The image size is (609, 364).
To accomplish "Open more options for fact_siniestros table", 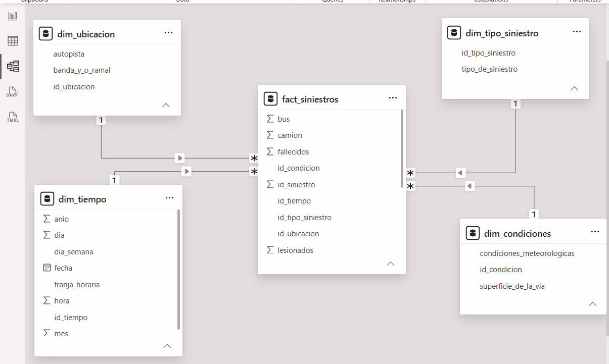I will tap(393, 98).
